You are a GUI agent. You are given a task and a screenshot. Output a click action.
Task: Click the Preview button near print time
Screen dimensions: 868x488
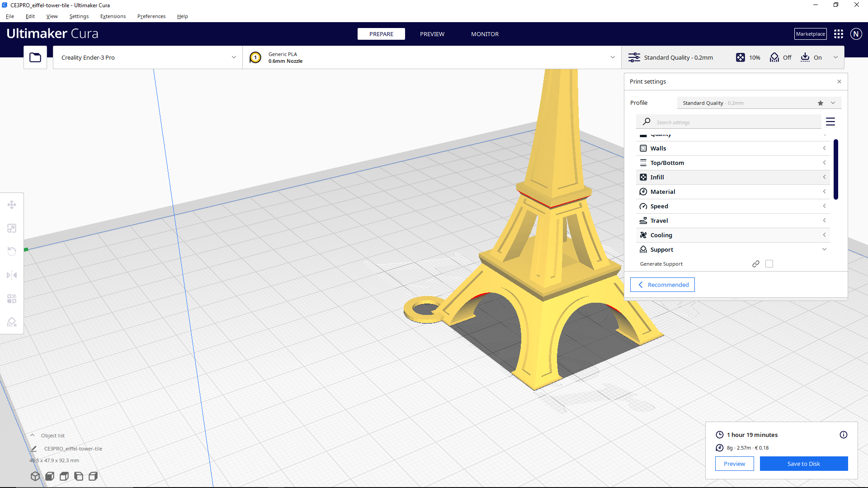coord(734,464)
